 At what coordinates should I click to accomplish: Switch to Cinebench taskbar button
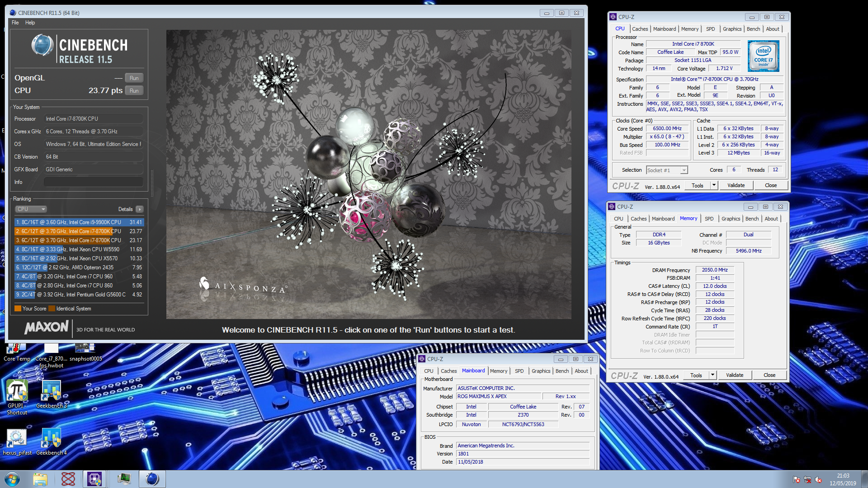click(152, 479)
